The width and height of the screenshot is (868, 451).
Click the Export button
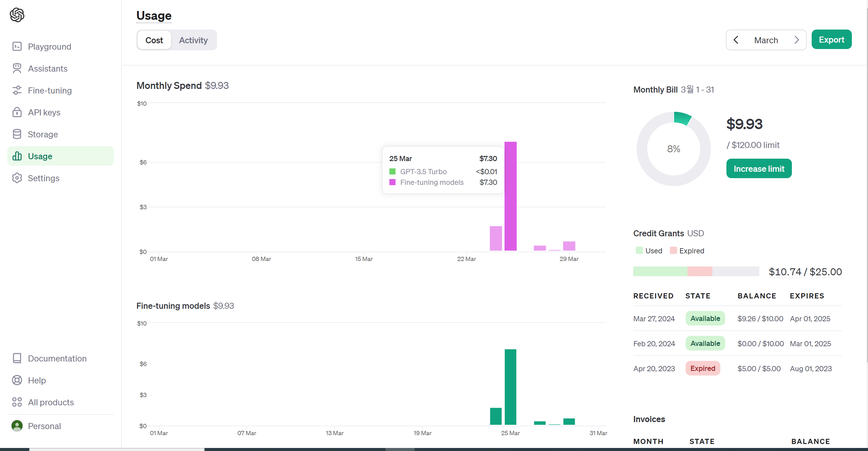(831, 40)
